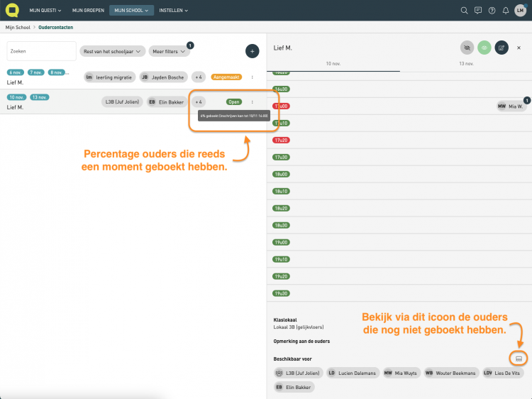Screen dimensions: 532x399
Task: Click the Questi logo icon
Action: (13, 11)
